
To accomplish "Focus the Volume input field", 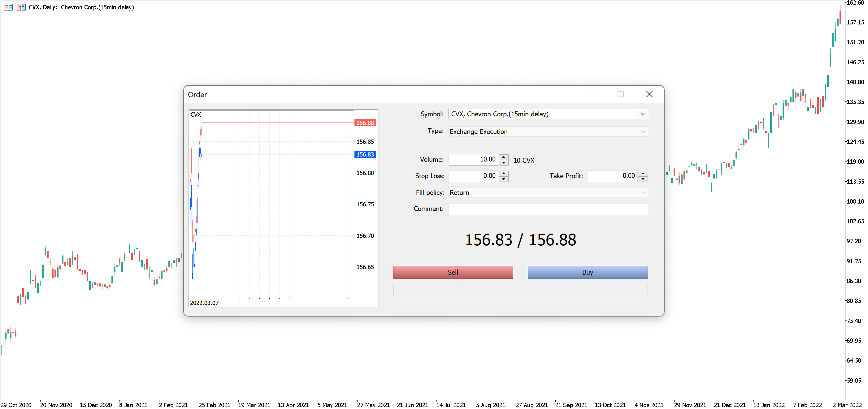I will point(473,160).
